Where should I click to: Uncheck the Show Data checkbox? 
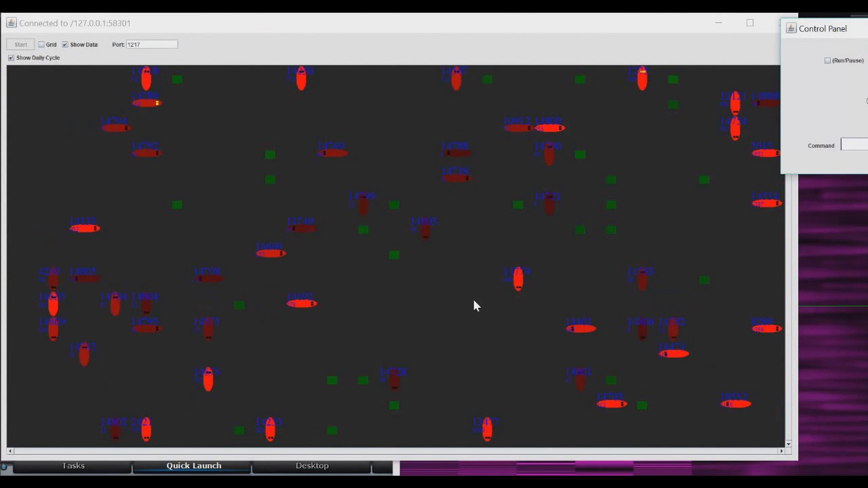point(66,45)
